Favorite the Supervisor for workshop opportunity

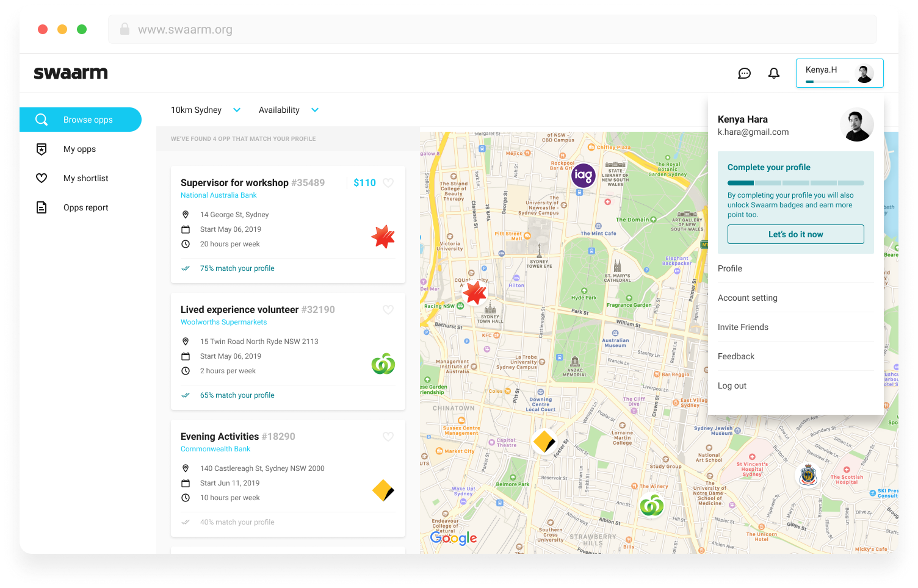(389, 182)
